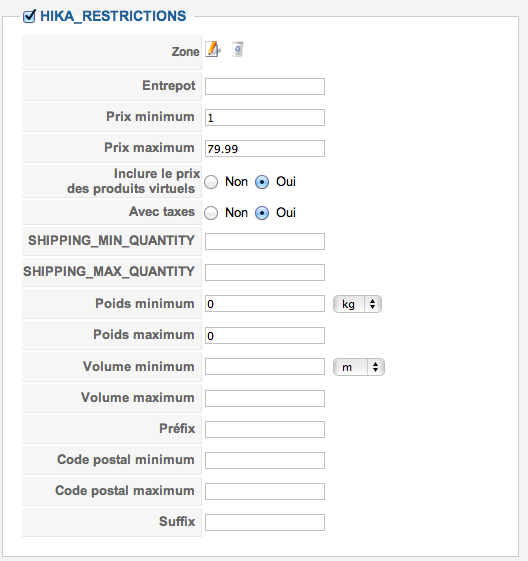The image size is (528, 561).
Task: Click the Volume minimum input field
Action: tap(265, 367)
